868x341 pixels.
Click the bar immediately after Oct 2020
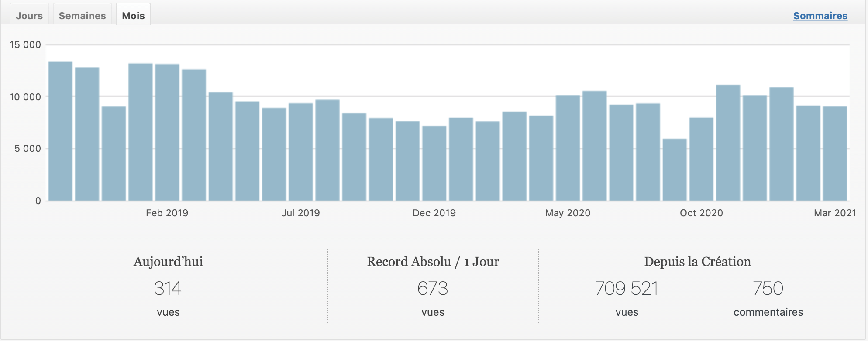[728, 143]
